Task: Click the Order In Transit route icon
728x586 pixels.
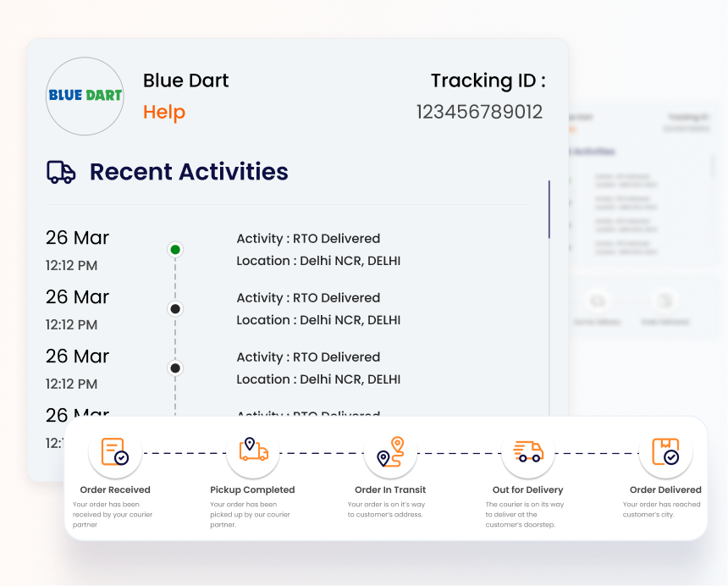Action: [x=390, y=453]
